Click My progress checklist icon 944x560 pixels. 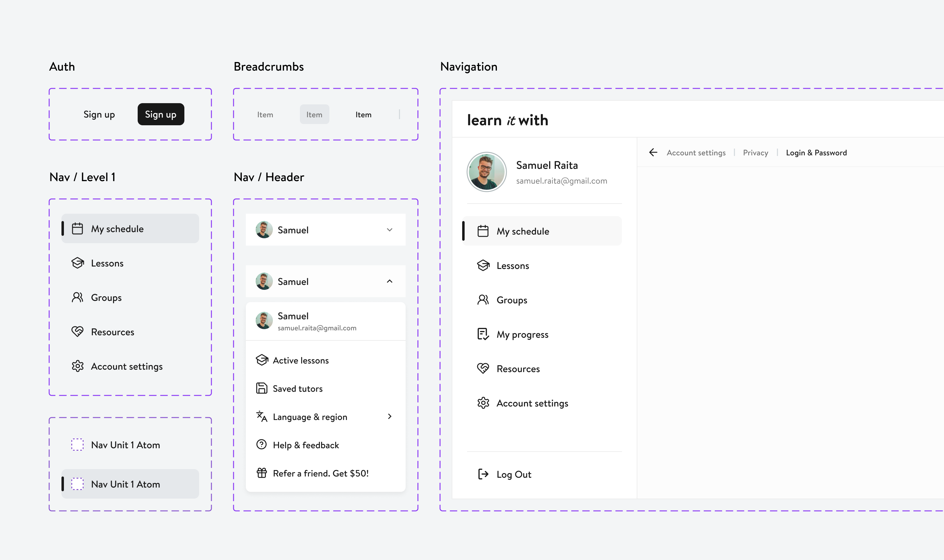point(483,334)
